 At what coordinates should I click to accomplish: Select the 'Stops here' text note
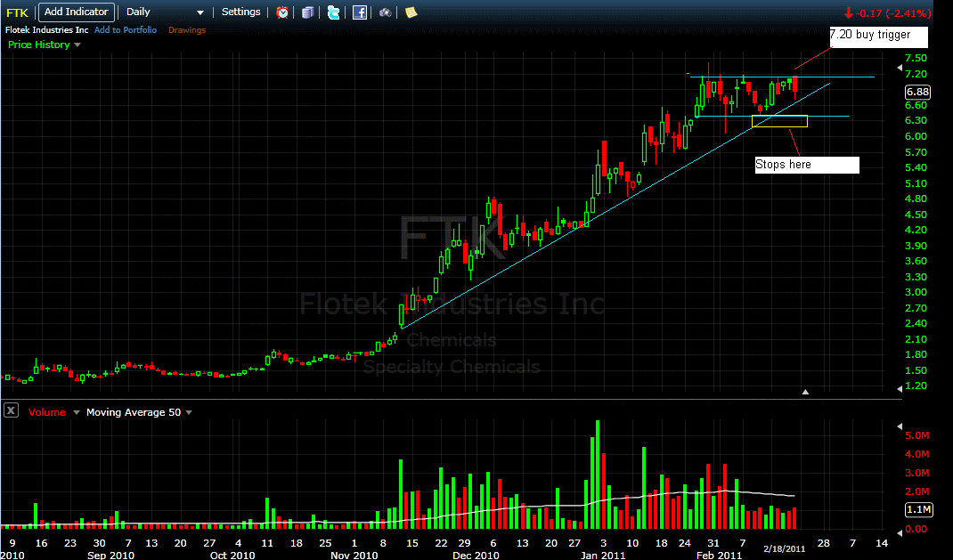pyautogui.click(x=807, y=165)
